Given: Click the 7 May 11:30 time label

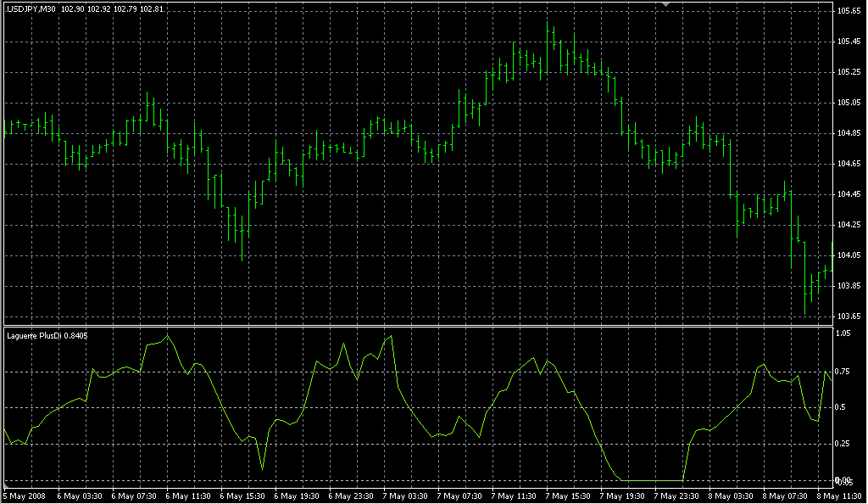Looking at the screenshot, I should tap(514, 496).
